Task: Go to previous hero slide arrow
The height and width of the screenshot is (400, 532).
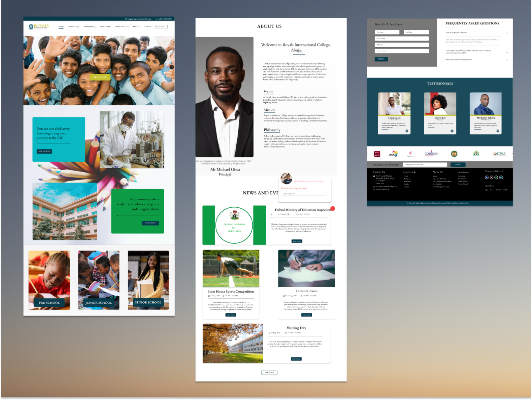Action: [26, 67]
